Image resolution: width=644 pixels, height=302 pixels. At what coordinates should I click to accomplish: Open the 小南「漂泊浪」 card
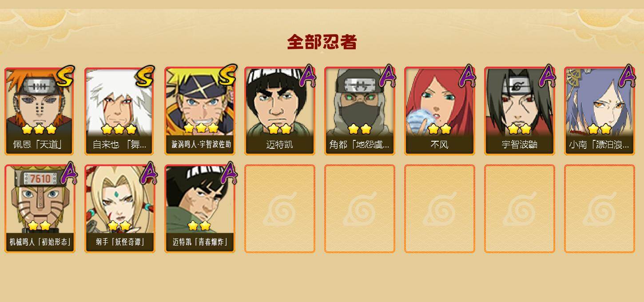tap(599, 111)
